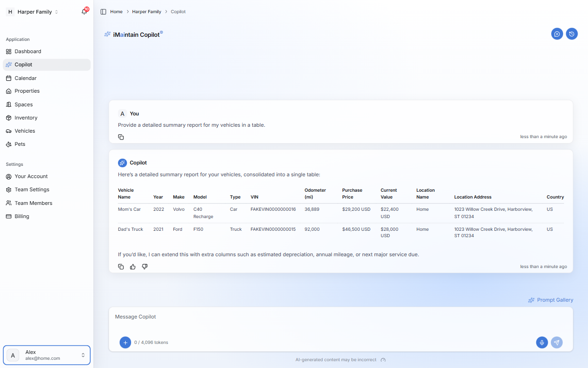The width and height of the screenshot is (588, 368).
Task: Thumbs down the Copilot response
Action: (x=144, y=267)
